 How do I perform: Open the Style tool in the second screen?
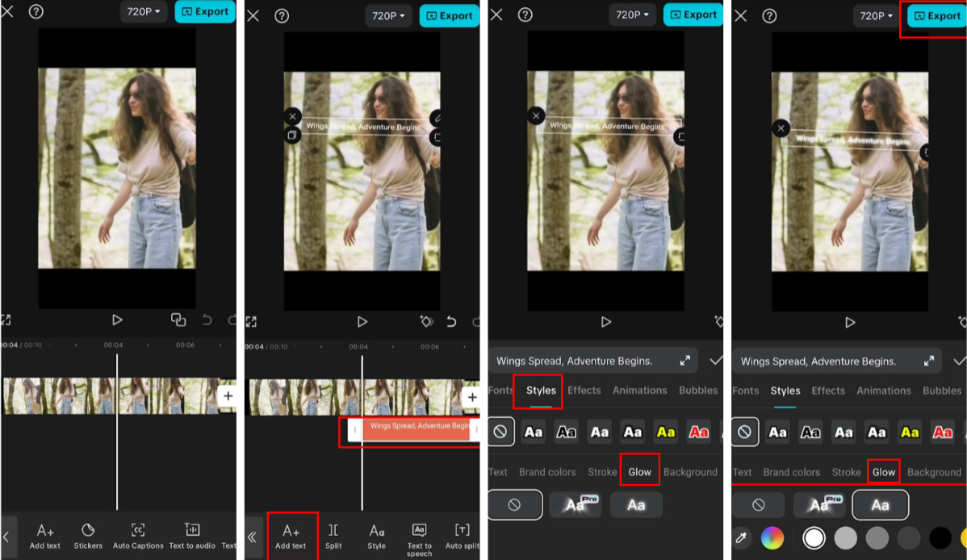[x=376, y=536]
